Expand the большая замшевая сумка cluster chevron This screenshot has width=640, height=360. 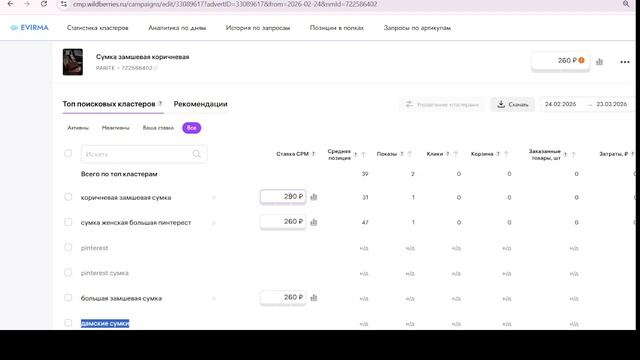pos(213,298)
